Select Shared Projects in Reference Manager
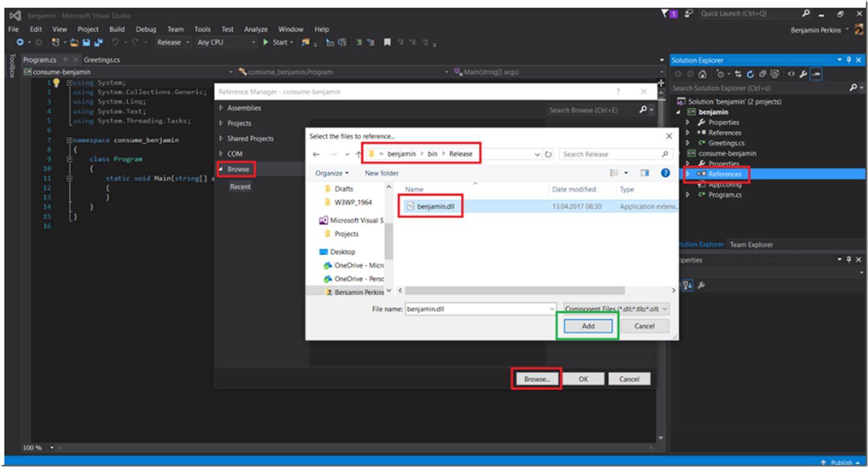 (250, 139)
